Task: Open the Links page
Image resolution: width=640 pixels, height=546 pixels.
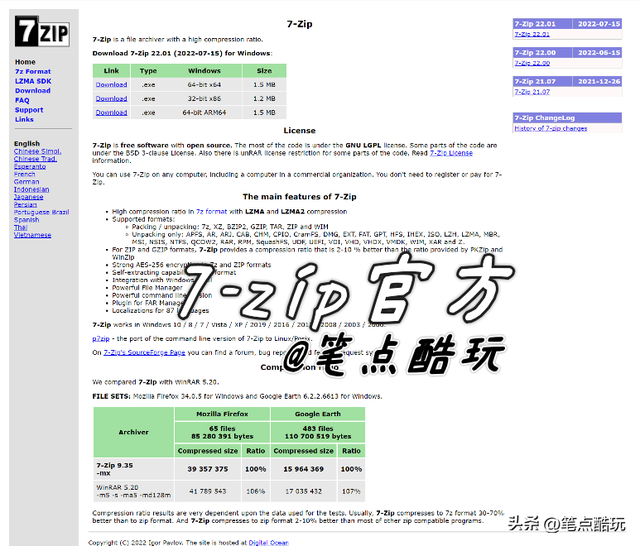Action: click(x=24, y=120)
